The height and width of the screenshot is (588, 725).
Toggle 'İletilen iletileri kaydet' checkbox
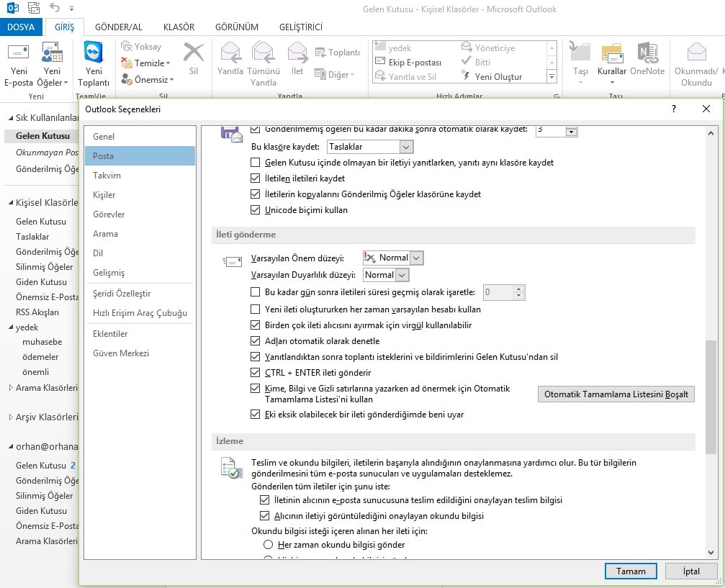coord(255,178)
